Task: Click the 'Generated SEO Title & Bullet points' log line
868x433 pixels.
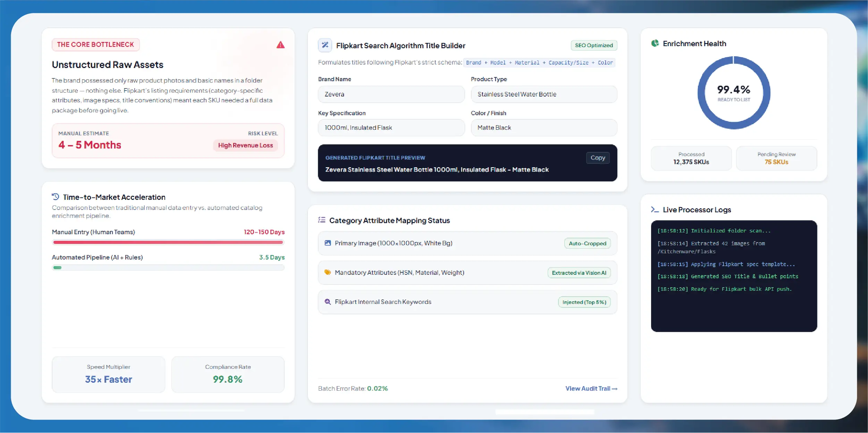Action: coord(728,277)
